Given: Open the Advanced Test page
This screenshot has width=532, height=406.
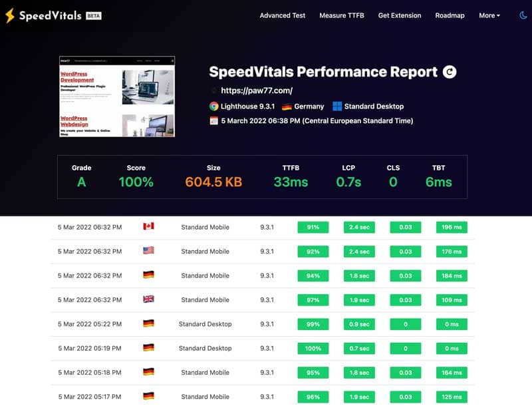Looking at the screenshot, I should tap(282, 15).
